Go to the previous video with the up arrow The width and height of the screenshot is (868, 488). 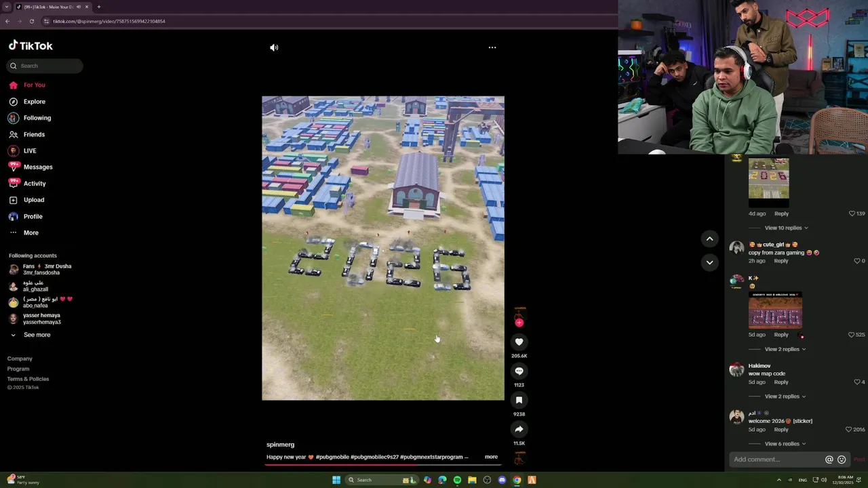709,239
